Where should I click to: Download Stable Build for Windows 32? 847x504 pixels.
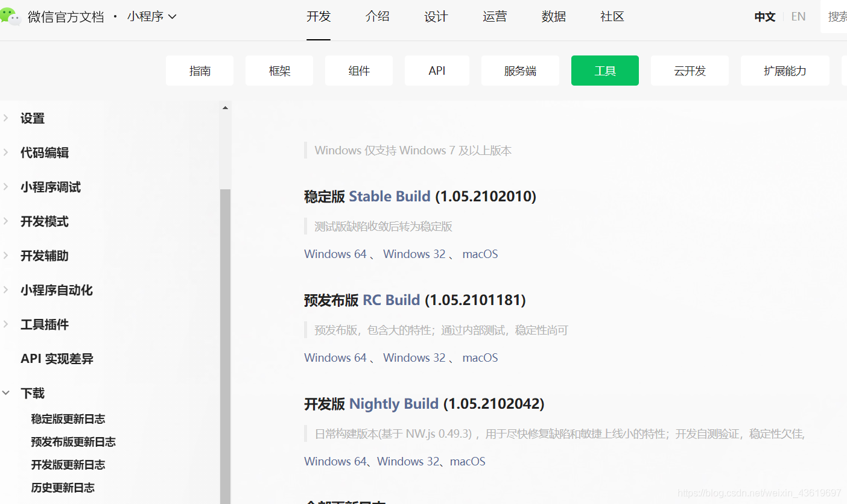point(414,254)
